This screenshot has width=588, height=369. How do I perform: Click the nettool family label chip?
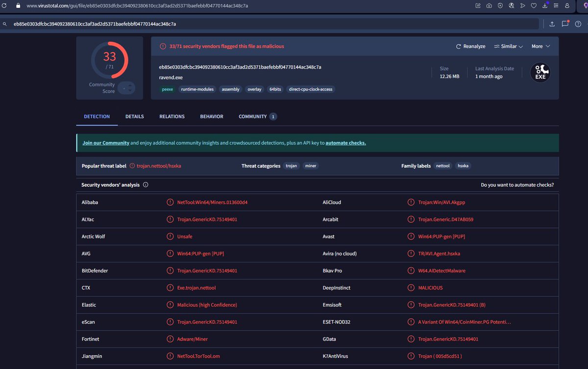(443, 166)
